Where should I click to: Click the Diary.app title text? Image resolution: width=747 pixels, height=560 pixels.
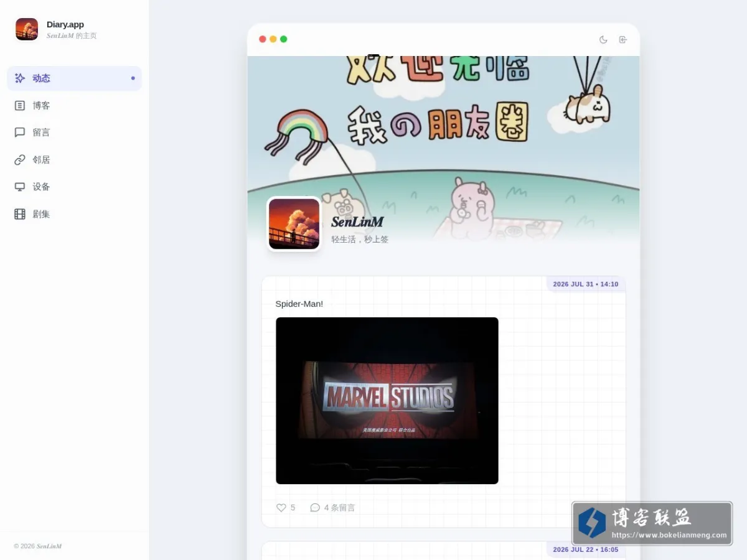[65, 25]
